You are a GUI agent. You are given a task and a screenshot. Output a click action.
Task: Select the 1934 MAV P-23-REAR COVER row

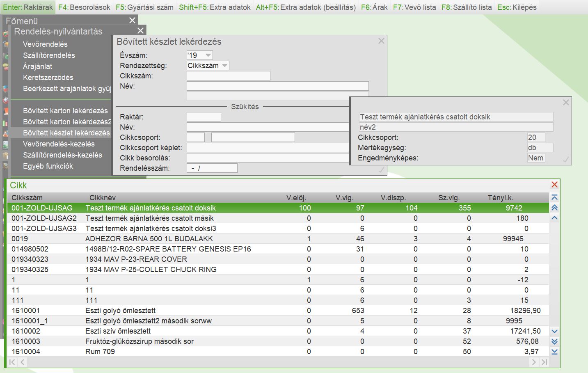pos(278,259)
